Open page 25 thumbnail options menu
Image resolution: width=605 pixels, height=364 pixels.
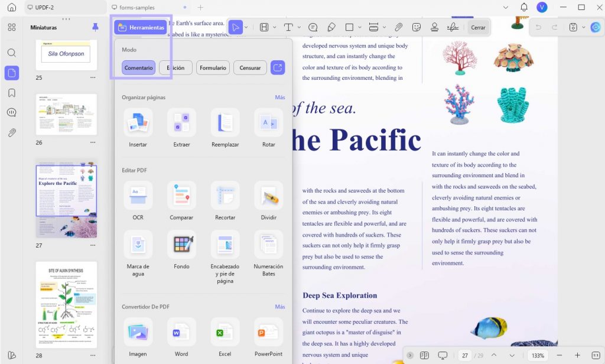[93, 77]
